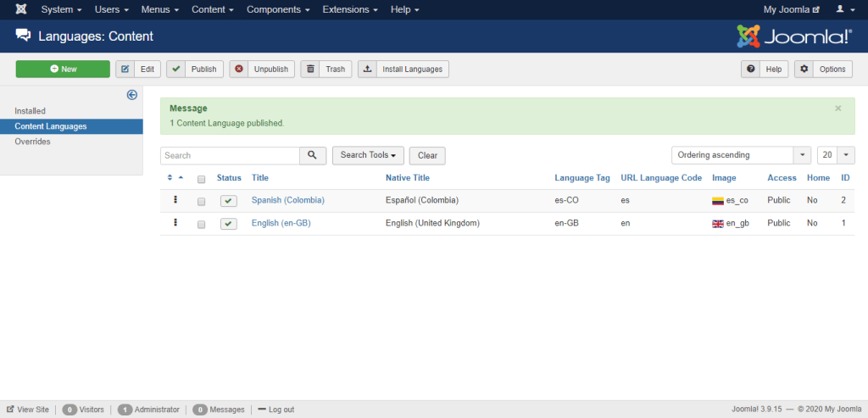Image resolution: width=868 pixels, height=418 pixels.
Task: Go to Installed languages in sidebar
Action: pyautogui.click(x=30, y=111)
